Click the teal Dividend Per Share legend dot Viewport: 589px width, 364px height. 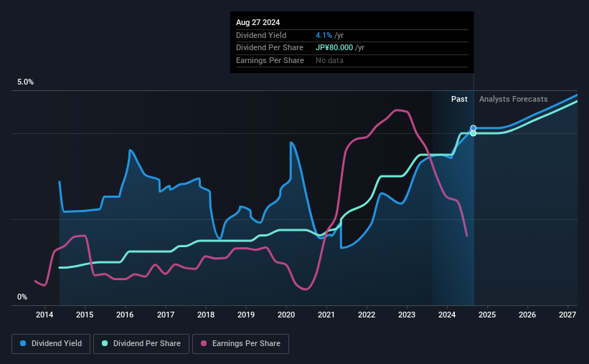105,343
